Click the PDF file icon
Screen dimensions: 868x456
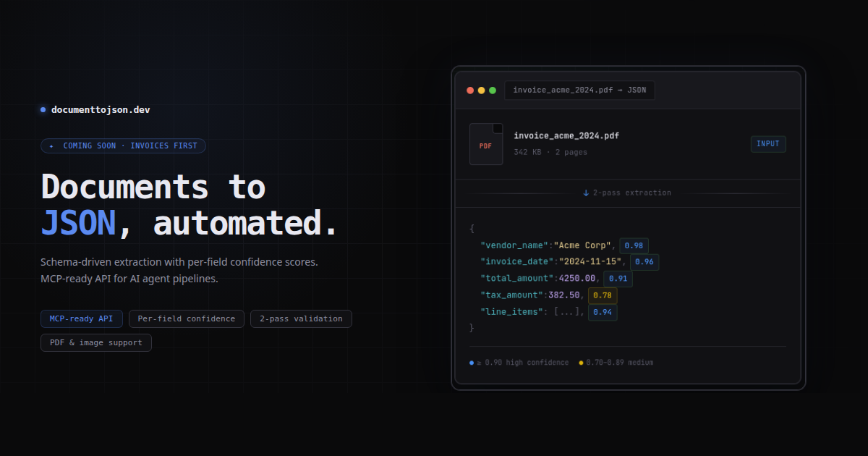[486, 144]
